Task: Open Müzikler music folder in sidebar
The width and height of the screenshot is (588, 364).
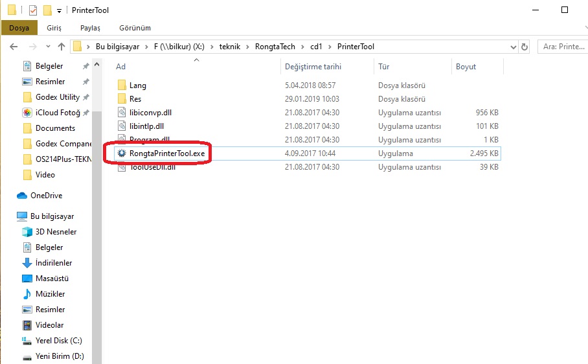Action: [49, 294]
